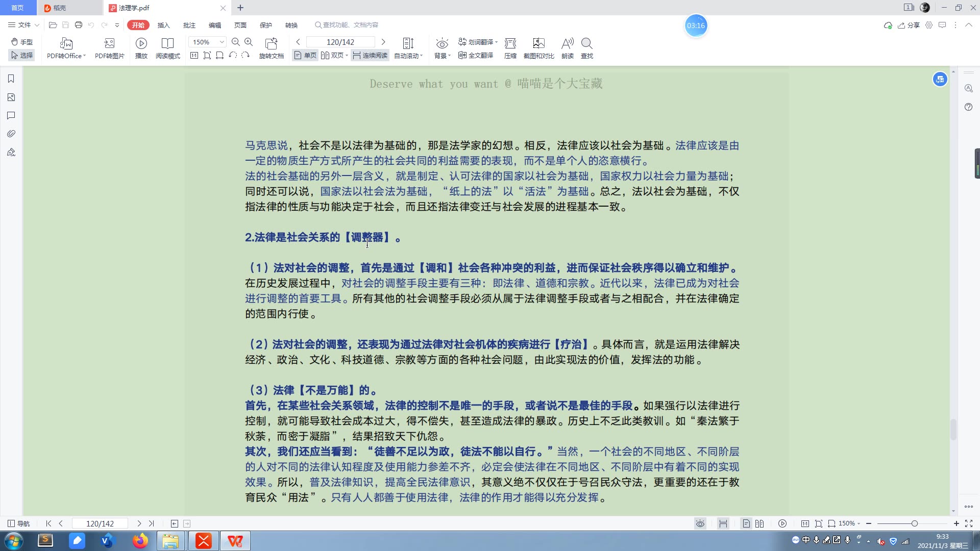Select the 开始 ribbon tab

click(x=138, y=25)
